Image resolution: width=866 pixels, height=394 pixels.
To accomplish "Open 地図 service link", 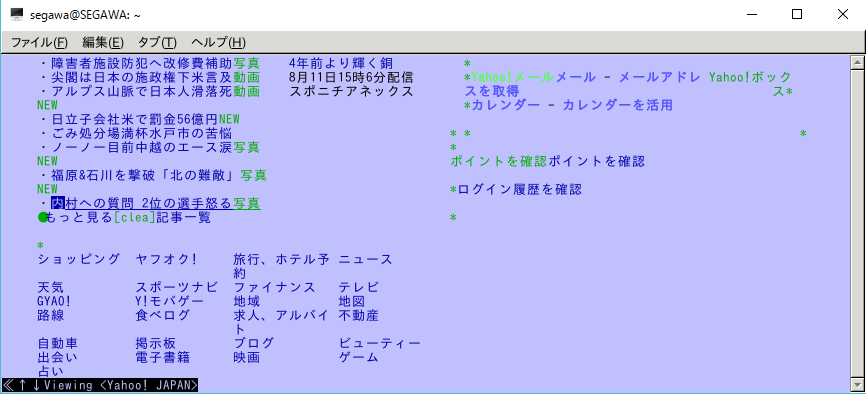I will tap(351, 301).
